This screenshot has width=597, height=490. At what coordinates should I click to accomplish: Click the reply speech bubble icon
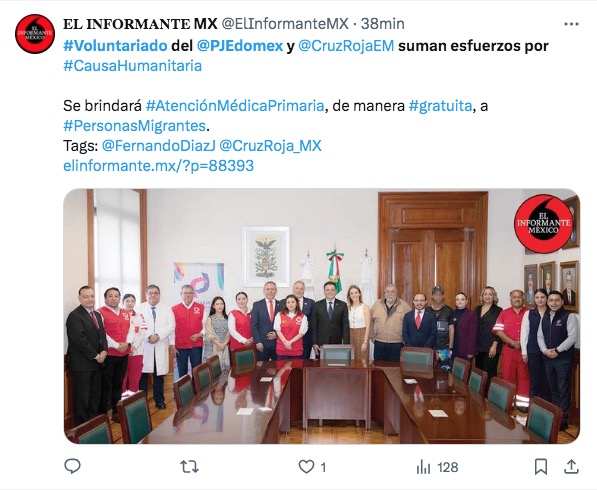[x=72, y=466]
